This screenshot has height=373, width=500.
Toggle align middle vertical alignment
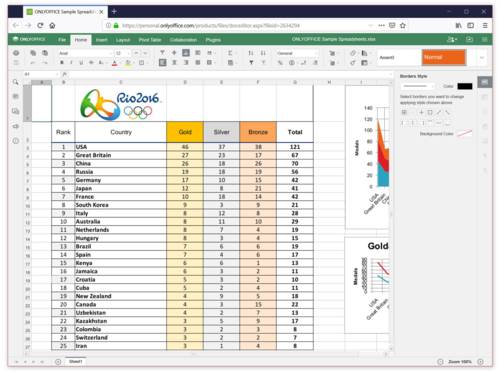point(174,53)
